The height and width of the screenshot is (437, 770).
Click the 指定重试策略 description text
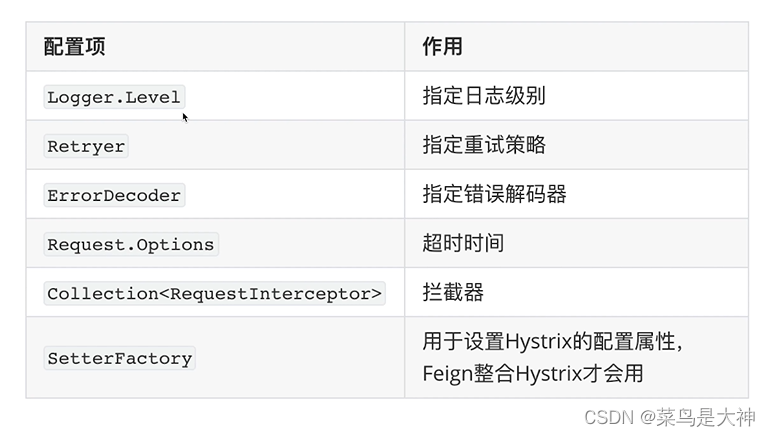(x=484, y=146)
